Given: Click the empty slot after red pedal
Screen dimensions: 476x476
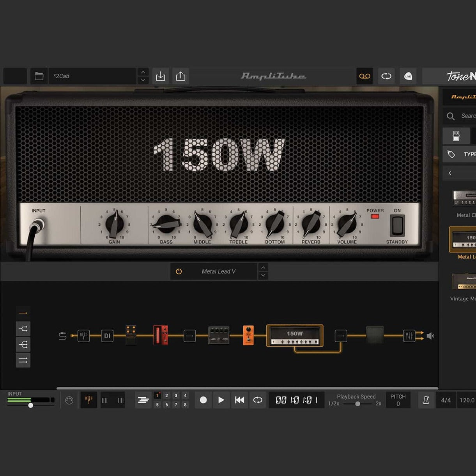Looking at the screenshot, I should 190,336.
